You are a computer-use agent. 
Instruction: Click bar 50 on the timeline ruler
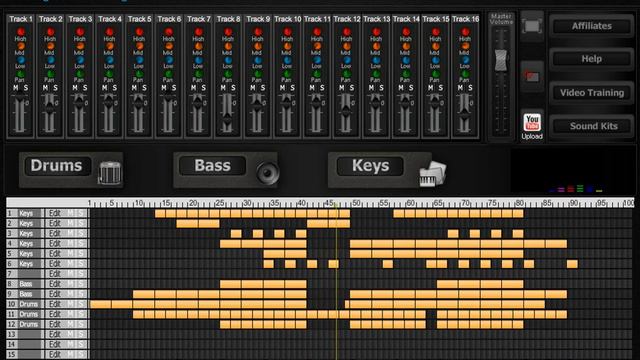tap(356, 203)
